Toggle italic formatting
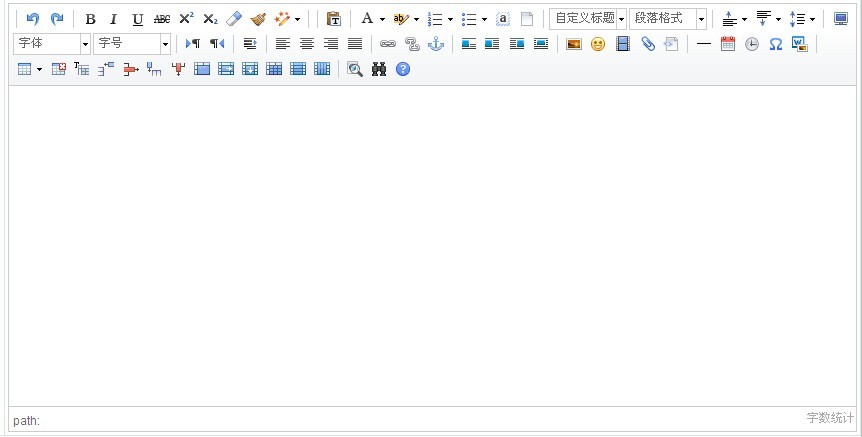Screen dimensions: 862x437 pyautogui.click(x=114, y=19)
